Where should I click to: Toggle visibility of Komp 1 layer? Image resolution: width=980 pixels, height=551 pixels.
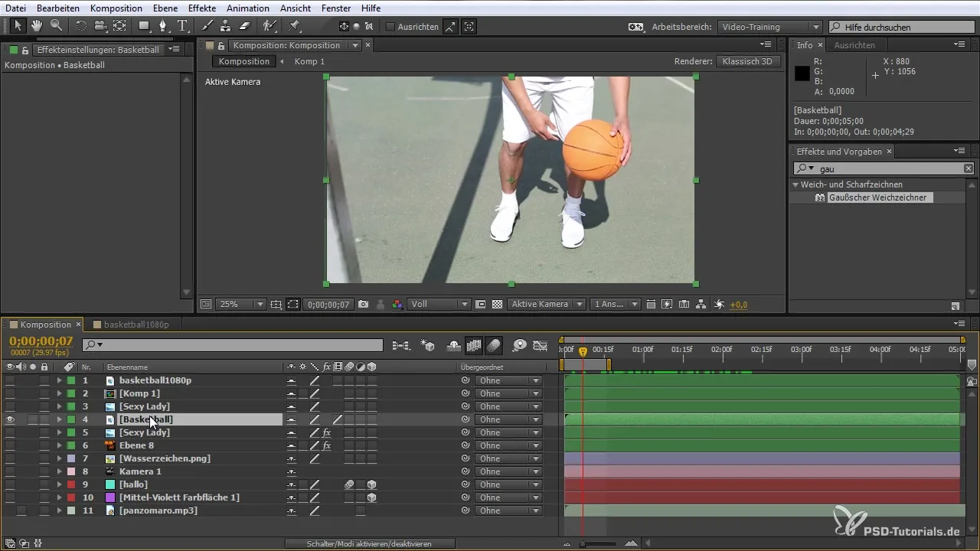click(10, 393)
